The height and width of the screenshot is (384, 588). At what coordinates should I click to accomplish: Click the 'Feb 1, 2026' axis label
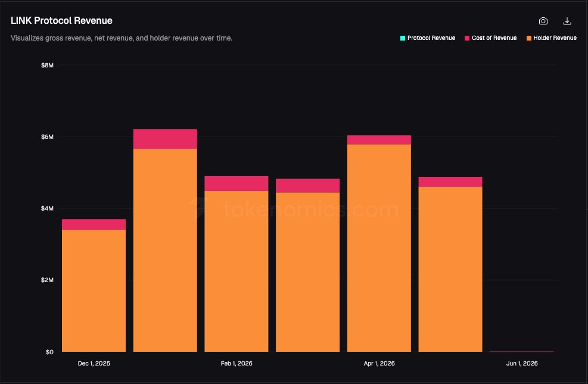237,363
